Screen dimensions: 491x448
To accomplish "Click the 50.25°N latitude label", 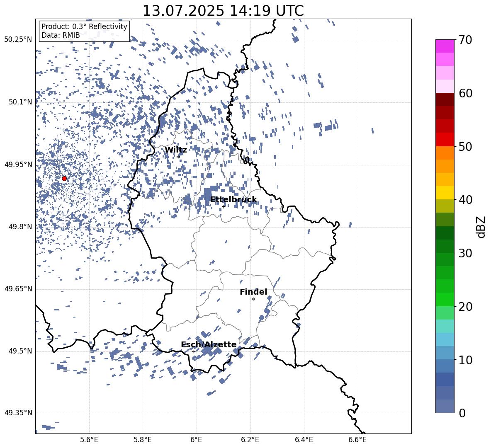I will coord(18,40).
